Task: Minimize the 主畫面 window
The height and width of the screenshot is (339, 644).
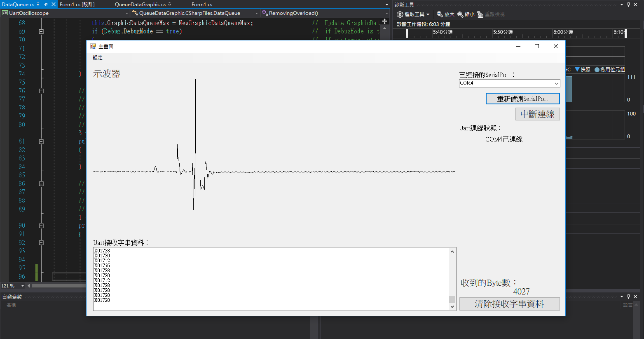Action: (518, 46)
